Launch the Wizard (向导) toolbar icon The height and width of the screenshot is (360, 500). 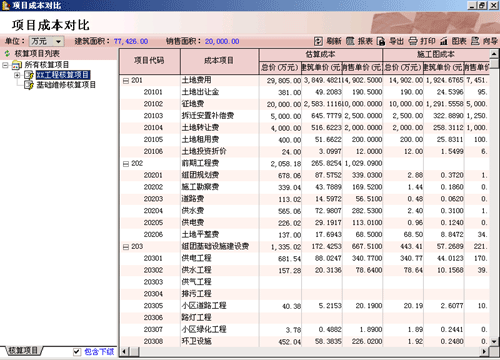[x=475, y=41]
